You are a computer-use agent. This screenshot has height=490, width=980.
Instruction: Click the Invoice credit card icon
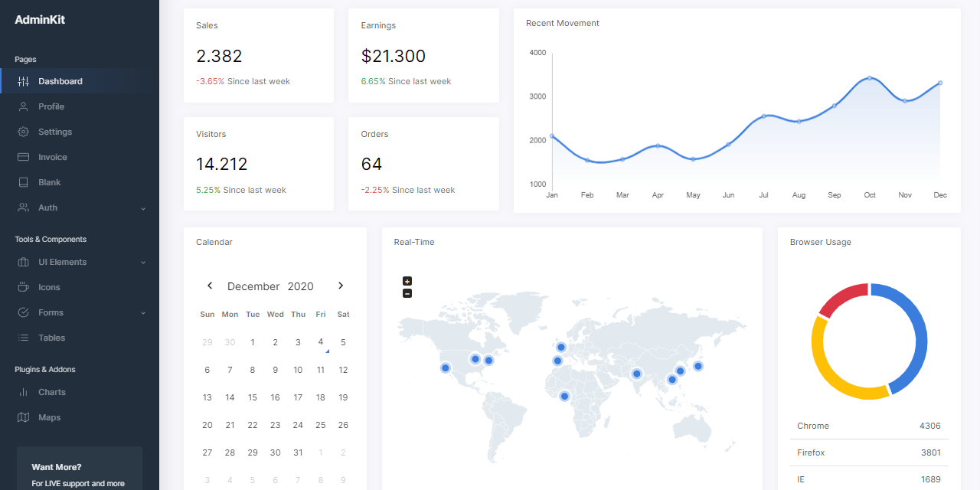pos(23,157)
